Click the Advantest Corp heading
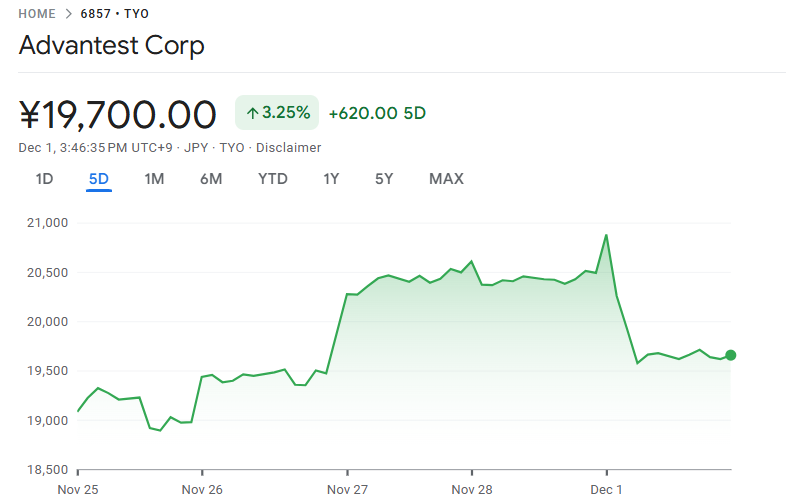 point(111,46)
